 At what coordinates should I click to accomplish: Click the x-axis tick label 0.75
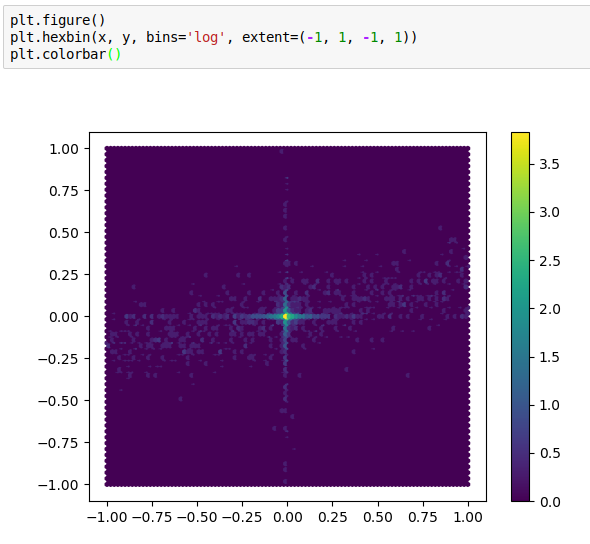point(423,517)
